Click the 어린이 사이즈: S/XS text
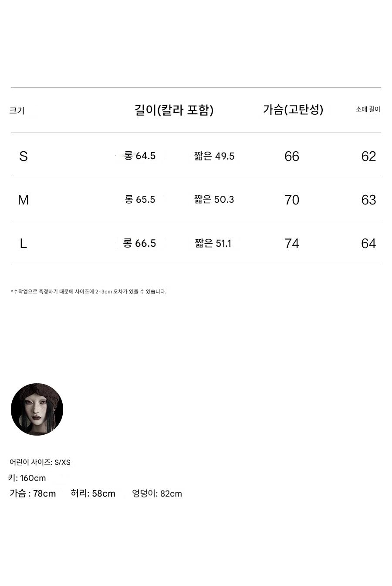 pos(40,462)
